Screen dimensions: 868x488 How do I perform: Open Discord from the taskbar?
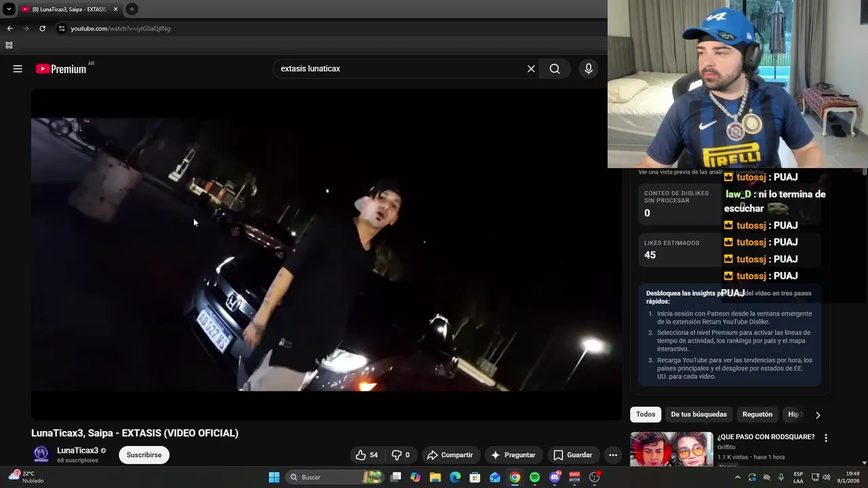tap(555, 477)
